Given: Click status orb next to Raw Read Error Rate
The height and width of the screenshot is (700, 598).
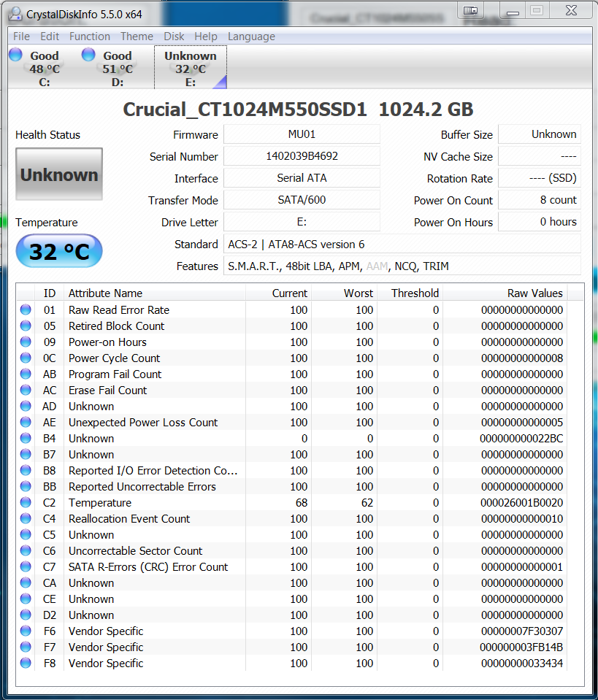Looking at the screenshot, I should [x=26, y=309].
